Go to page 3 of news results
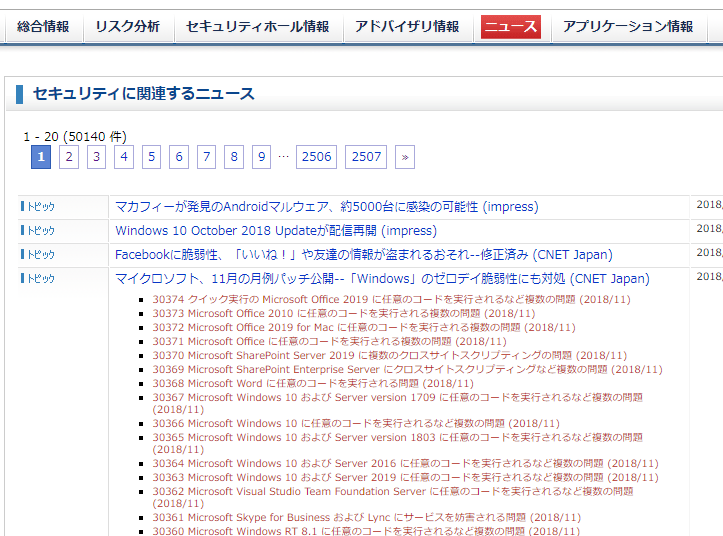Image resolution: width=723 pixels, height=536 pixels. pyautogui.click(x=96, y=157)
